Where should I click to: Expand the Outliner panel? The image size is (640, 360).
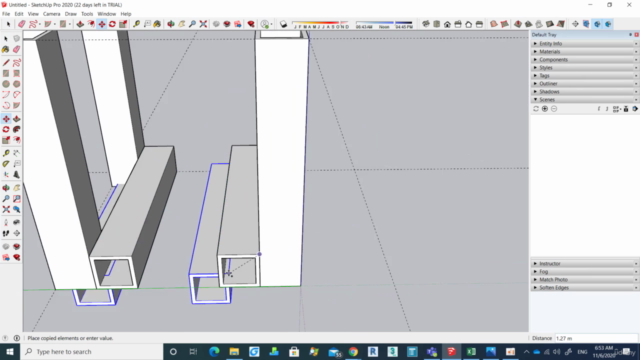(x=585, y=83)
